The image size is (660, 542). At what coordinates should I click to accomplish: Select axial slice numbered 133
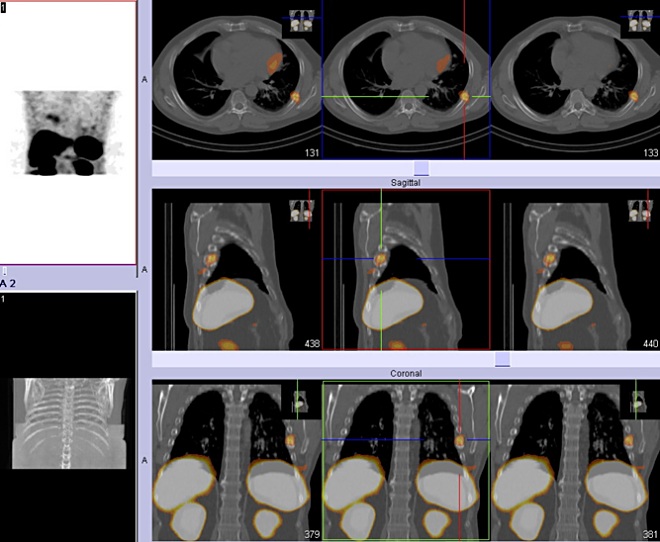click(574, 80)
